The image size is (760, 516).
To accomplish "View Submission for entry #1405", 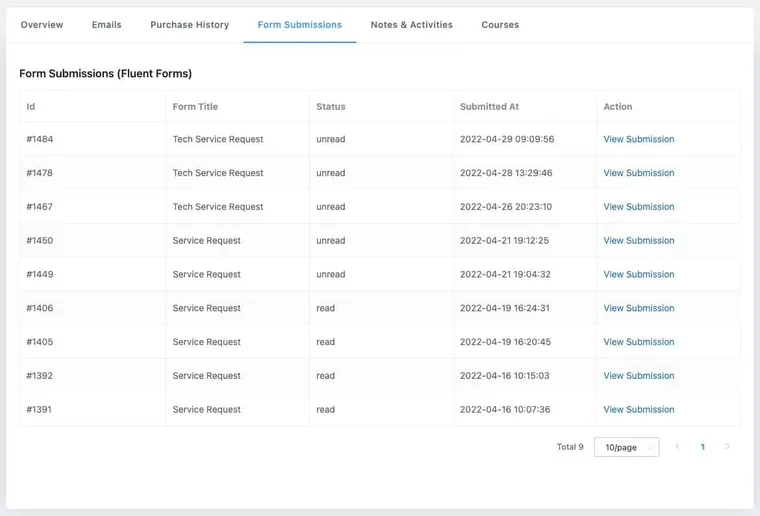I will click(638, 342).
